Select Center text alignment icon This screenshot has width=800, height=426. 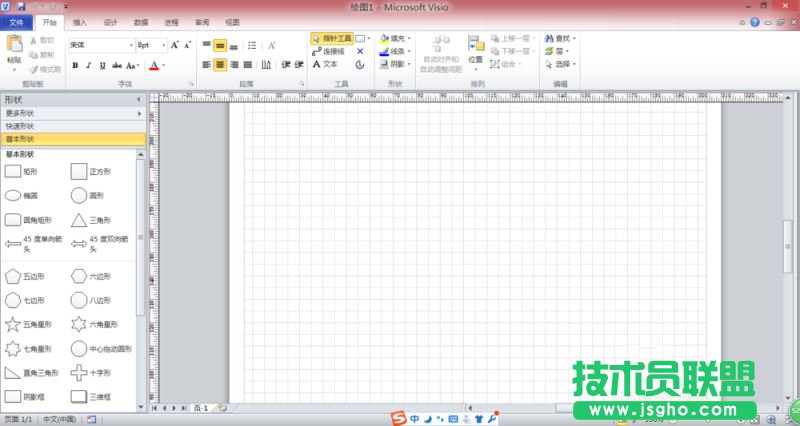coord(220,65)
